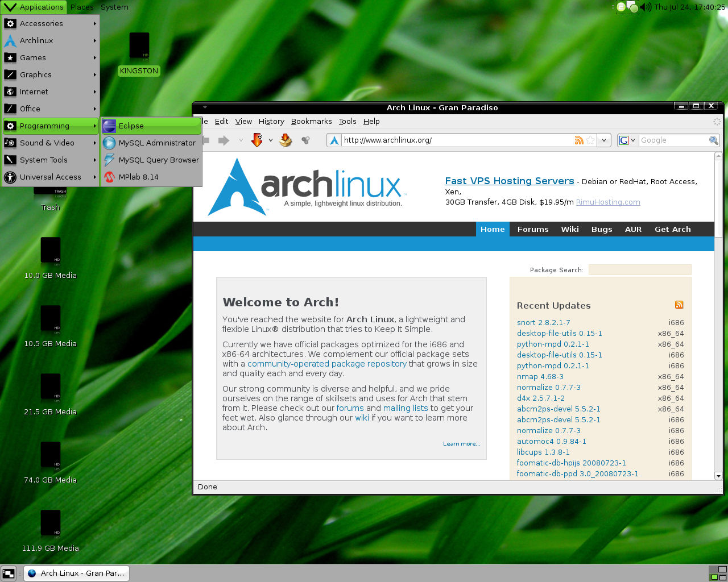728x582 pixels.
Task: Click the gray gears toolbar icon
Action: click(306, 140)
